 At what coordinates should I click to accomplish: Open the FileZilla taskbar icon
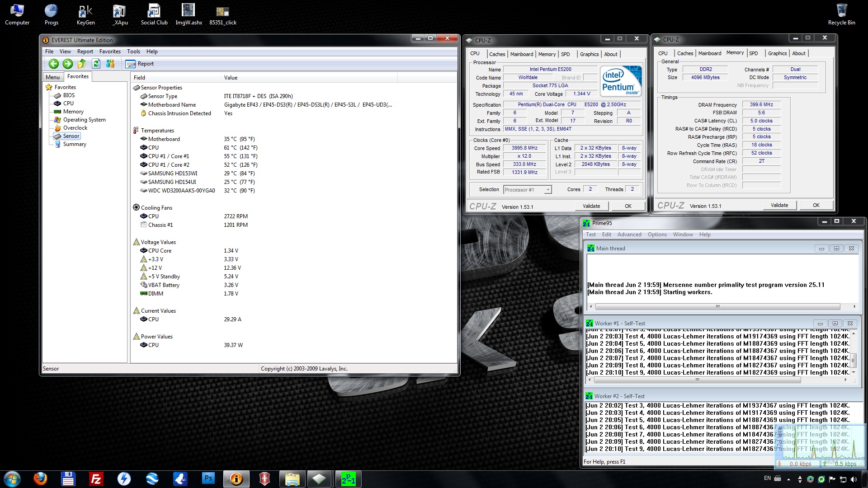pos(96,479)
